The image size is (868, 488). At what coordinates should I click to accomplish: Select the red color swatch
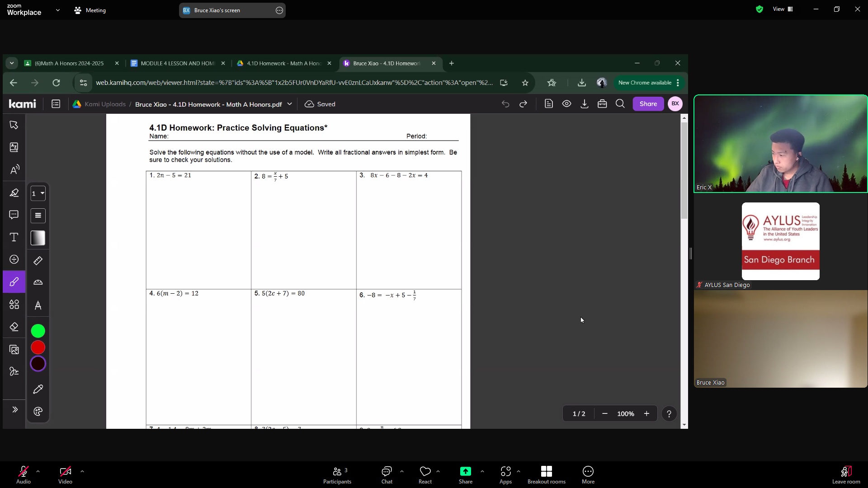(38, 347)
